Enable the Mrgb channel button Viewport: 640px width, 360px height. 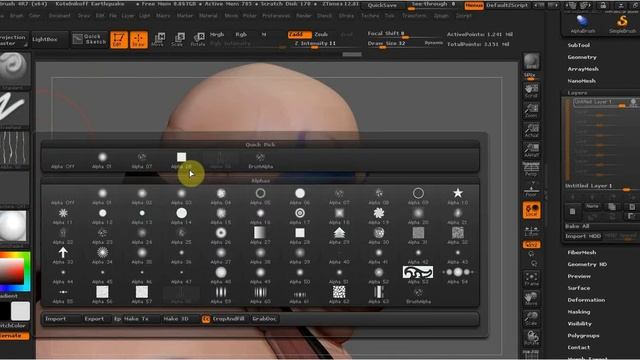[x=217, y=35]
